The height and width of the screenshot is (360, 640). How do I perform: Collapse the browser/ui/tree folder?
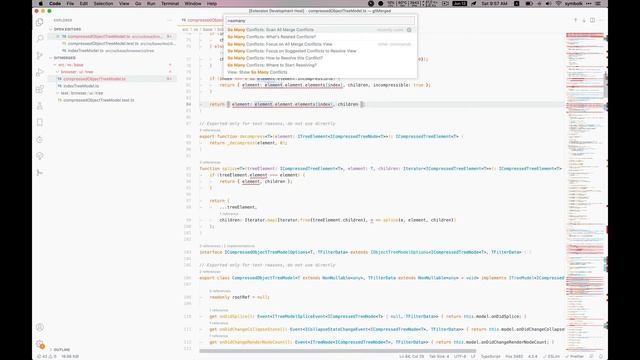point(77,72)
